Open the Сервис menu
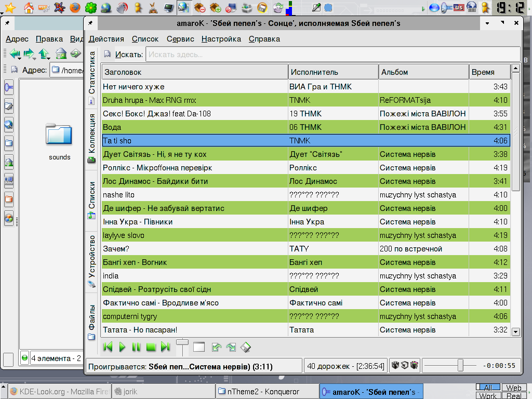The height and width of the screenshot is (399, 532). pos(180,39)
